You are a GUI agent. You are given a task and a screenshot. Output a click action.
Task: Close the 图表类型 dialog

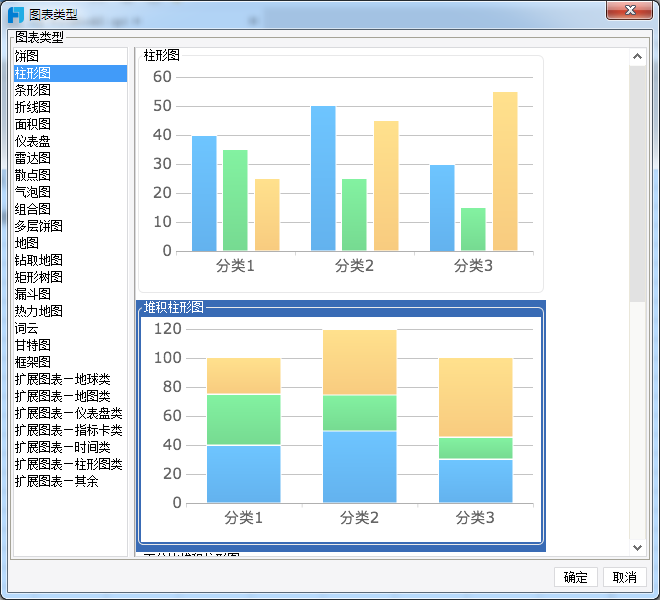[630, 10]
